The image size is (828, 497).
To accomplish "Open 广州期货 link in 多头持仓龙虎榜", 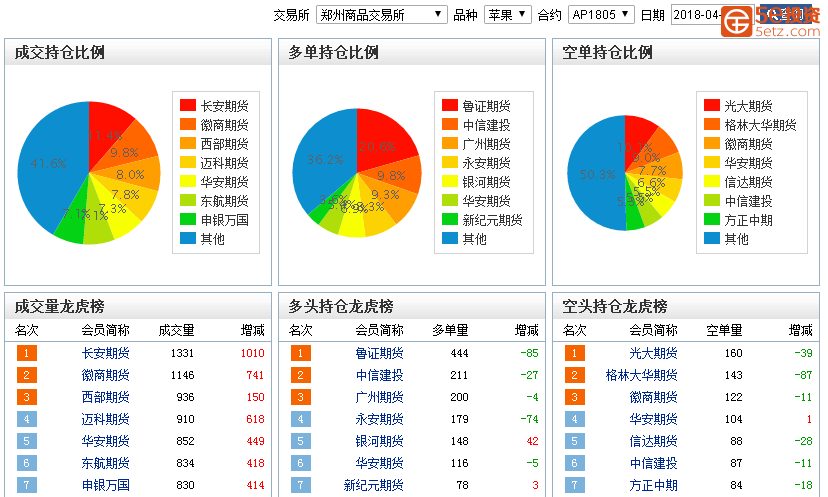I will click(x=379, y=397).
